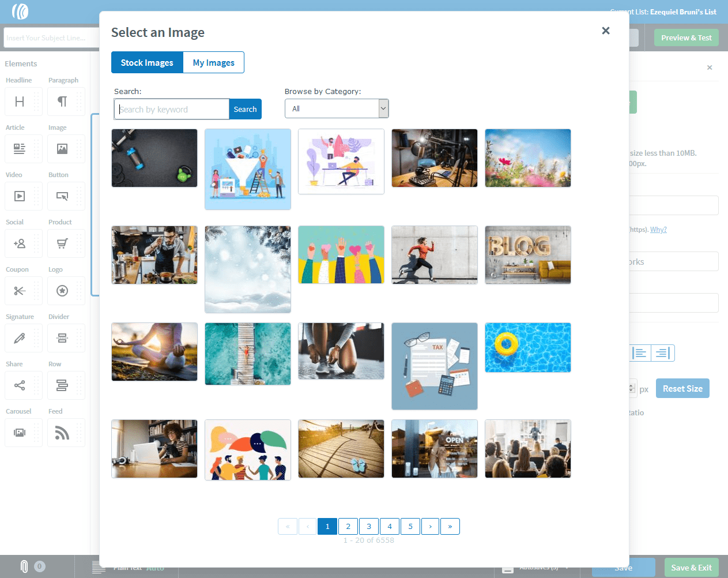
Task: Choose the Signature pen icon
Action: tap(20, 338)
